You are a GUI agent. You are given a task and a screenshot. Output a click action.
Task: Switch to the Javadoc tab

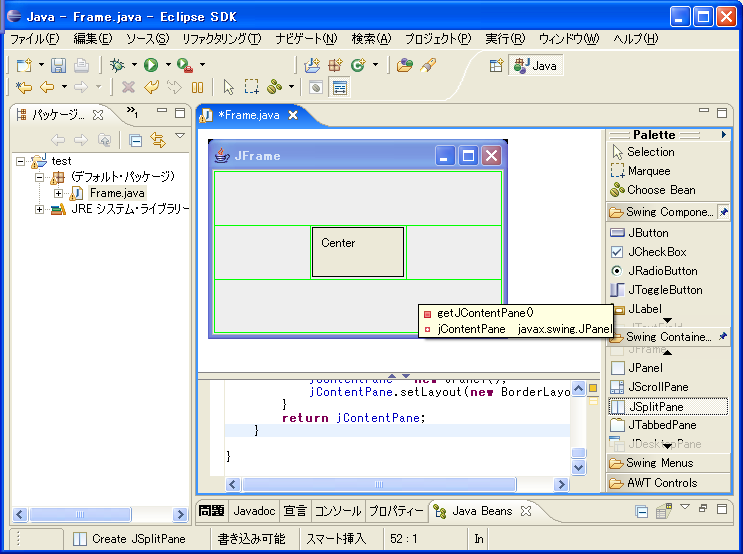click(x=254, y=511)
